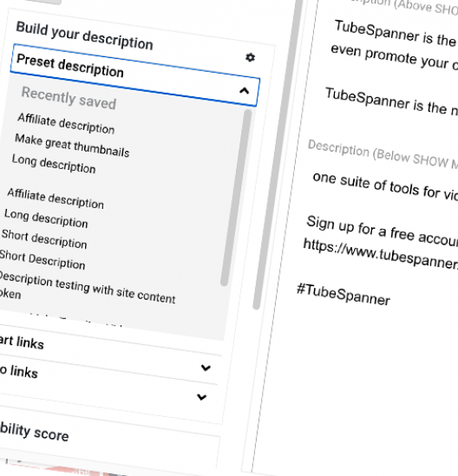Click the one suite of tools text area

385,186
